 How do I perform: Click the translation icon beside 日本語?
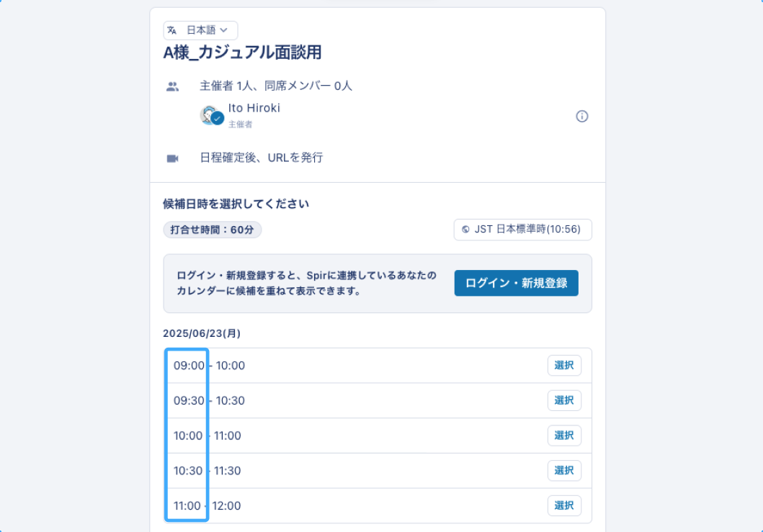pos(171,30)
